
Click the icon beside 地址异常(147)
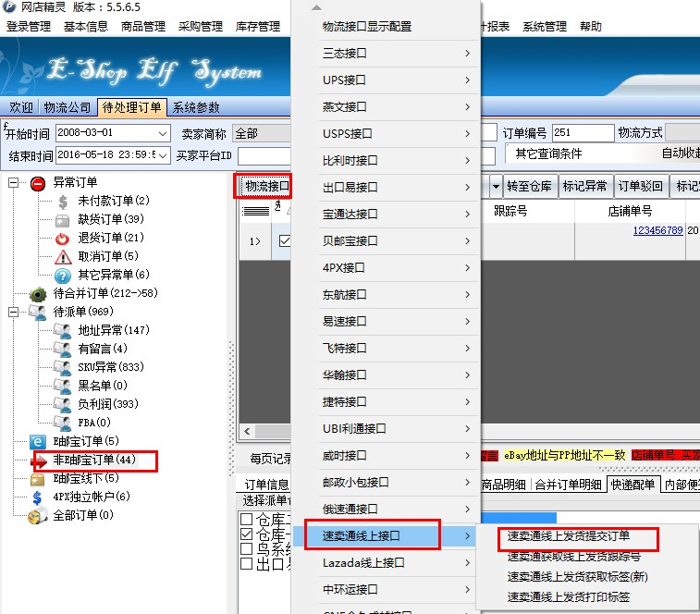pyautogui.click(x=63, y=331)
